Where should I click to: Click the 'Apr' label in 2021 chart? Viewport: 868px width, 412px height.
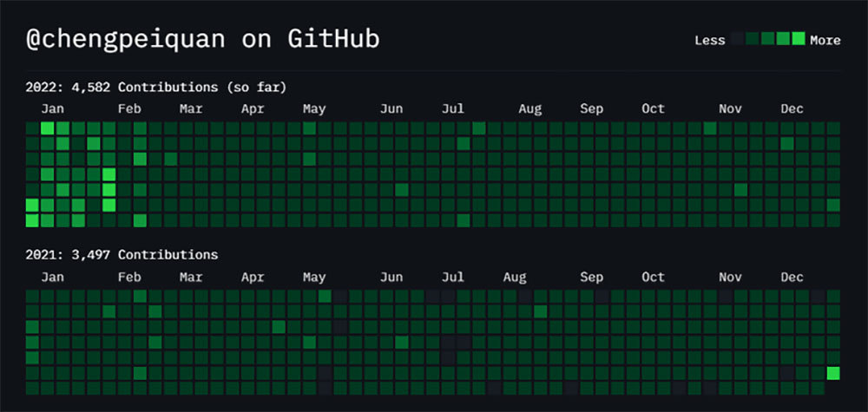click(253, 278)
